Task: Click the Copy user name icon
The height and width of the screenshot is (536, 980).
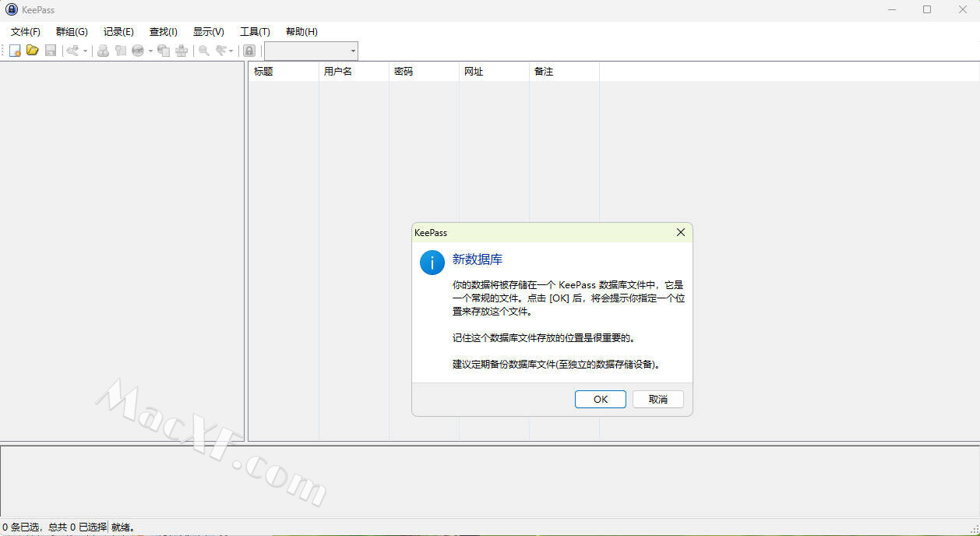Action: tap(103, 51)
